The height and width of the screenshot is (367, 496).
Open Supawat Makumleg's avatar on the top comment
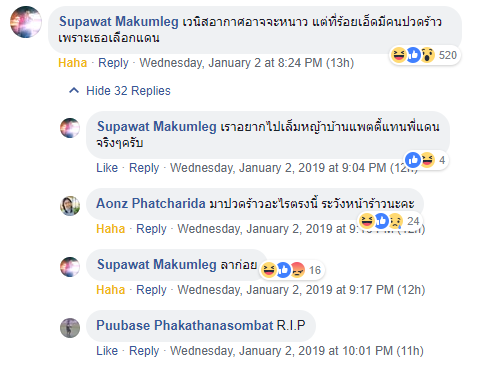[x=26, y=22]
